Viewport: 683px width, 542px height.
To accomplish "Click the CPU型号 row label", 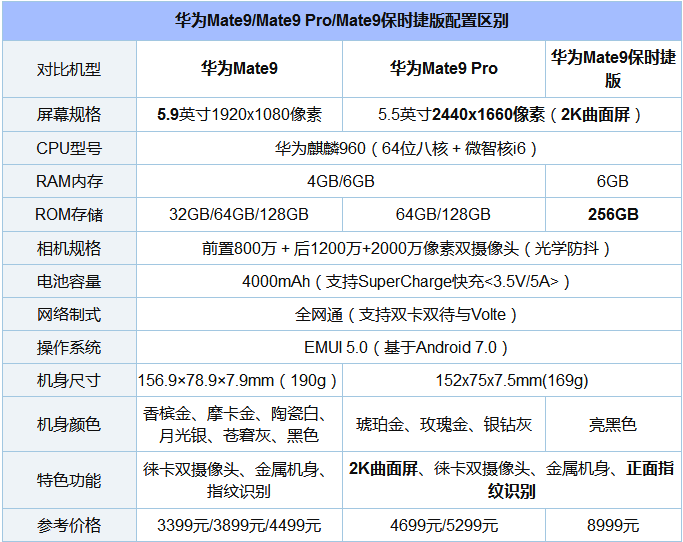I will (69, 148).
